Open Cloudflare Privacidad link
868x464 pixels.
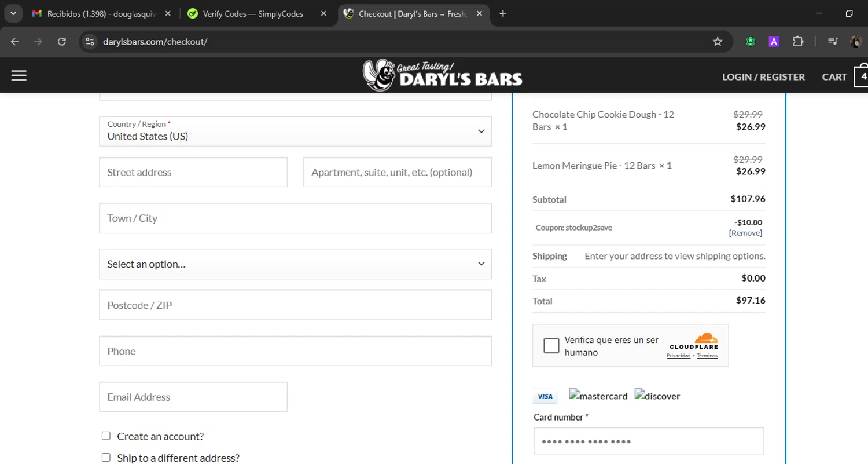(678, 356)
